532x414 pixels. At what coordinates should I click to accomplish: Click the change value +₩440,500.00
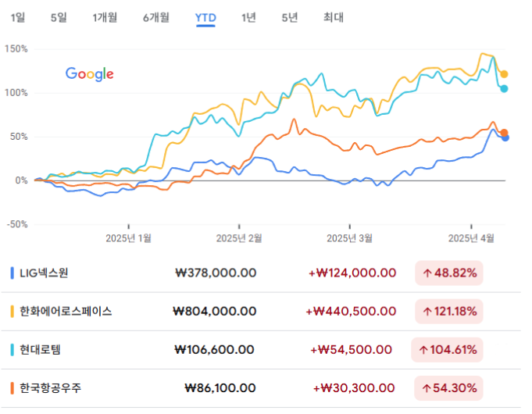pyautogui.click(x=351, y=311)
